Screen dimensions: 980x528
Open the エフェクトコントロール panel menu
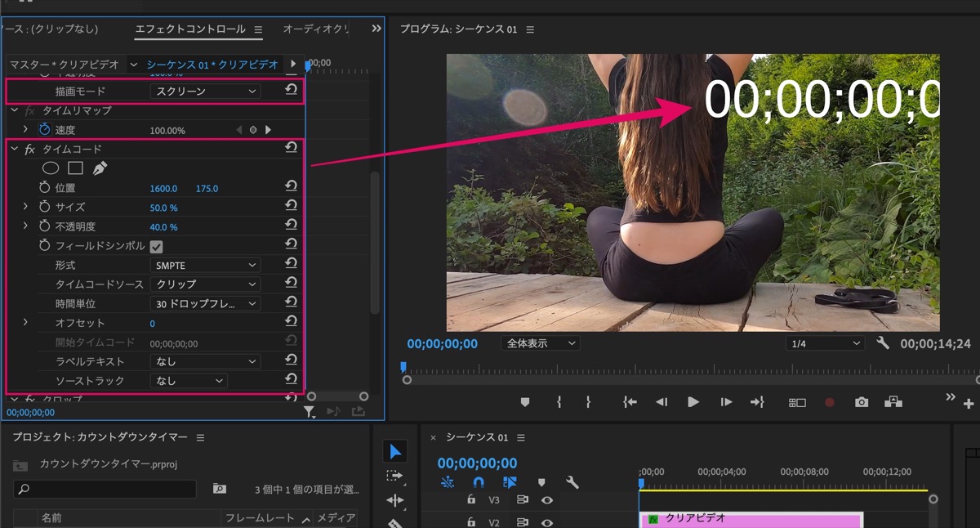[258, 29]
